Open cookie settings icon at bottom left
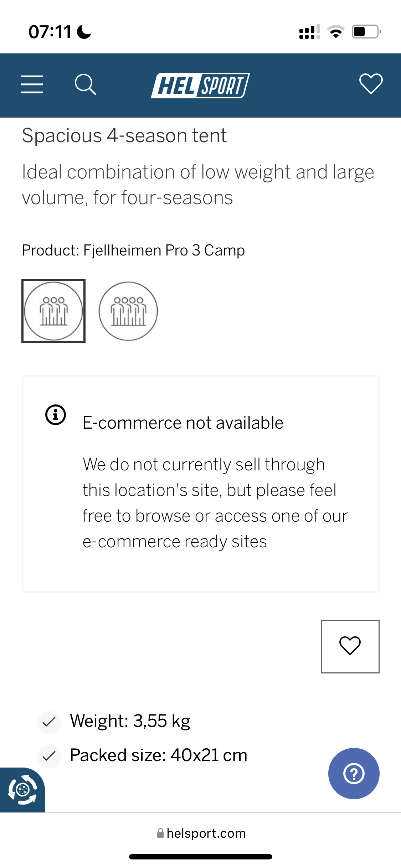Image resolution: width=401 pixels, height=868 pixels. click(x=22, y=790)
